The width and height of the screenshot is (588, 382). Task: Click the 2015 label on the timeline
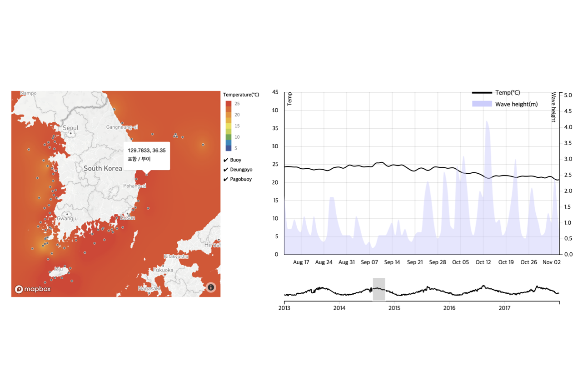coord(394,308)
